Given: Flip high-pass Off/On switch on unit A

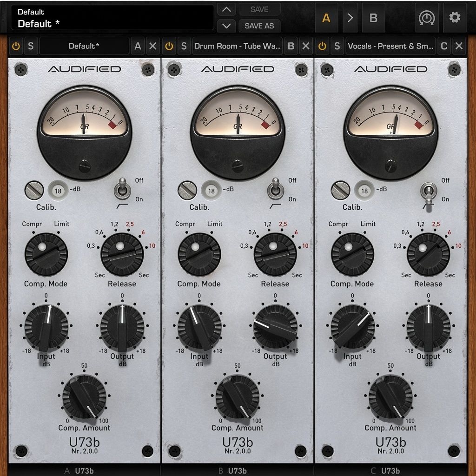Looking at the screenshot, I should (x=122, y=189).
